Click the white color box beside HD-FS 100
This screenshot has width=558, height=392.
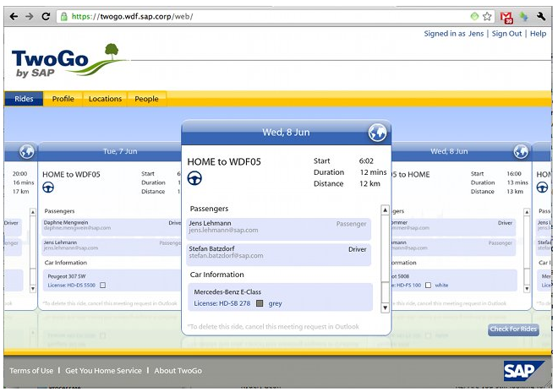(x=428, y=286)
